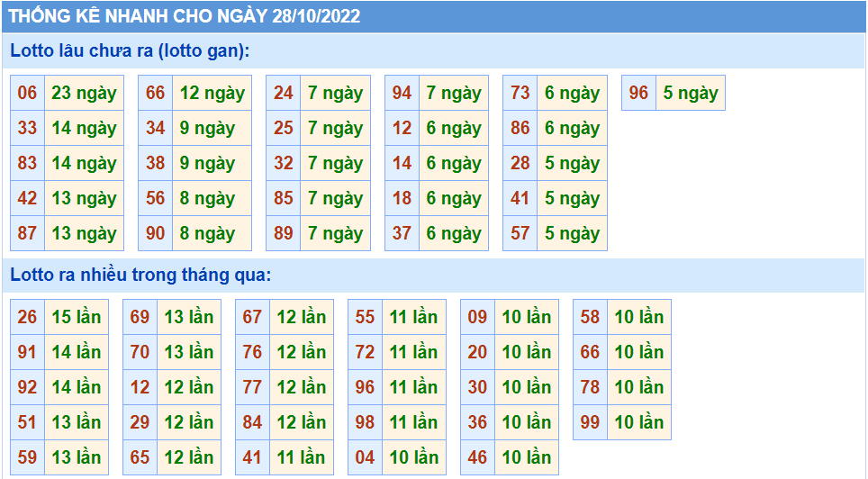The image size is (868, 479).
Task: Click number 56 in the lotto gan table
Action: point(156,198)
